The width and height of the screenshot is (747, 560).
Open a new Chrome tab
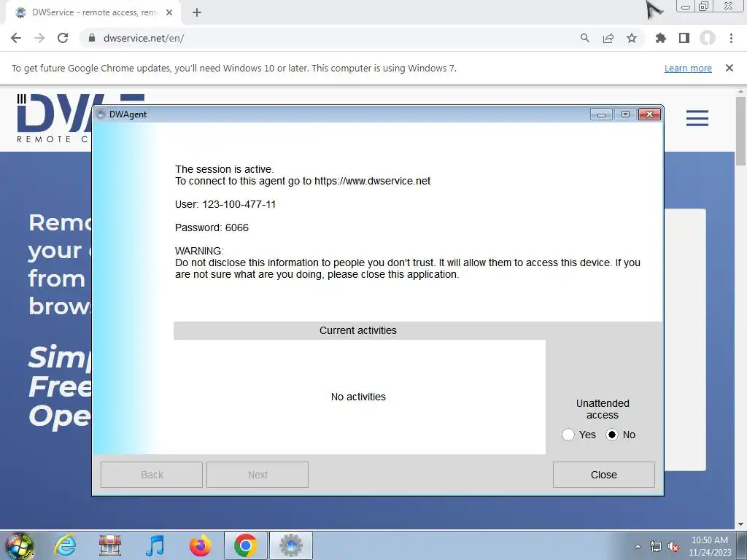197,12
